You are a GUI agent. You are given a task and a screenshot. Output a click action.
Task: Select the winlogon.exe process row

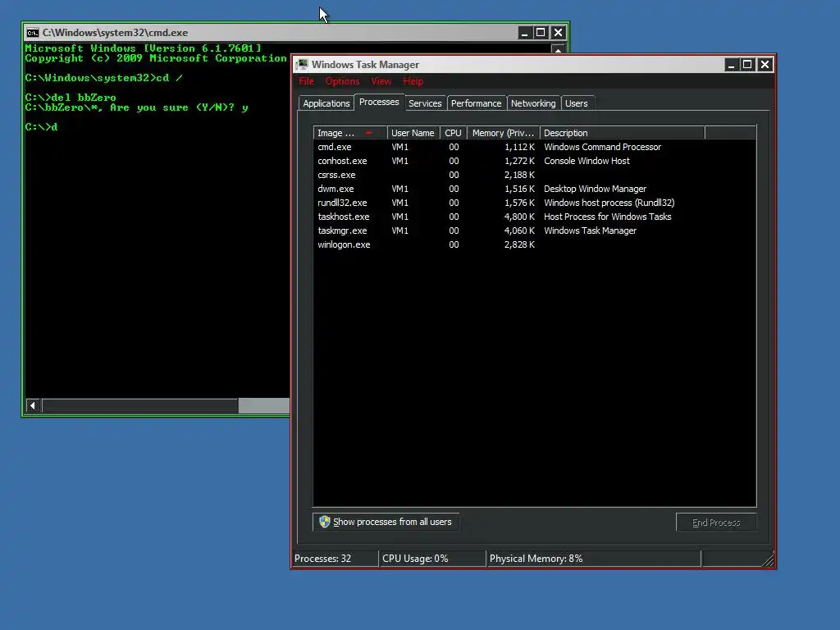click(x=534, y=244)
